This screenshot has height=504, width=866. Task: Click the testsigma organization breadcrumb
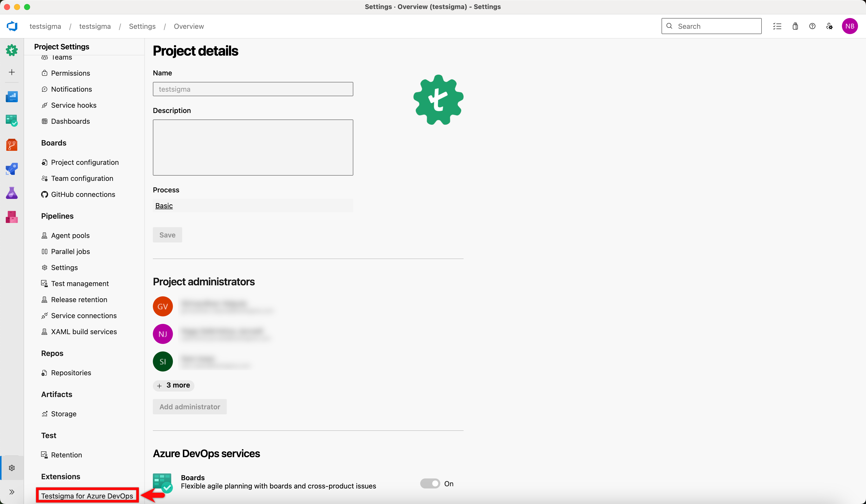(x=45, y=26)
